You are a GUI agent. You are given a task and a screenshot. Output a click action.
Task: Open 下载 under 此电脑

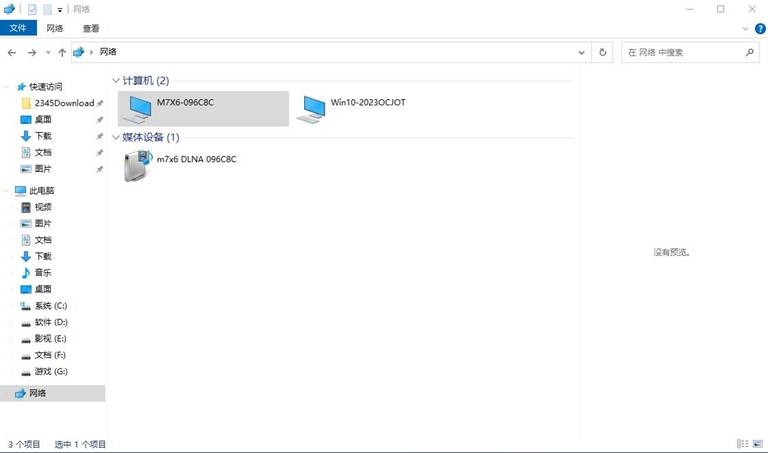pyautogui.click(x=36, y=256)
